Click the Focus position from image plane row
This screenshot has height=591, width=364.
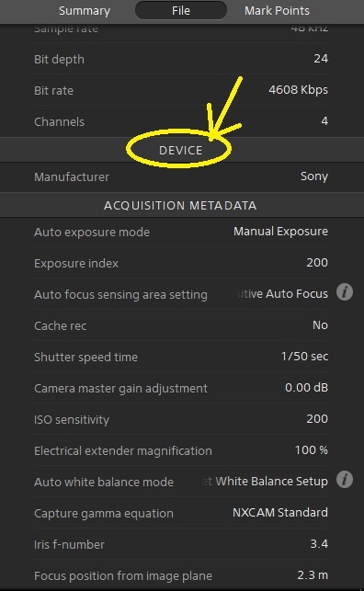coord(181,575)
